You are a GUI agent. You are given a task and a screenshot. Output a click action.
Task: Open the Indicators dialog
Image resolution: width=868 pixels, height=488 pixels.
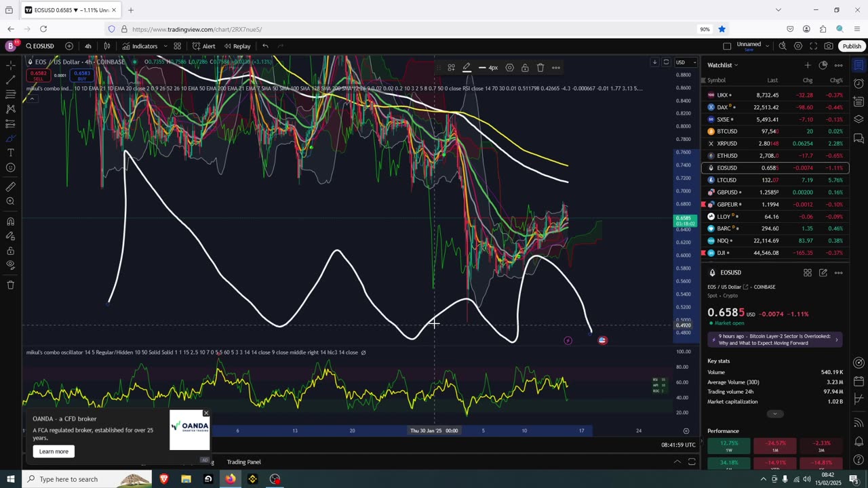140,46
